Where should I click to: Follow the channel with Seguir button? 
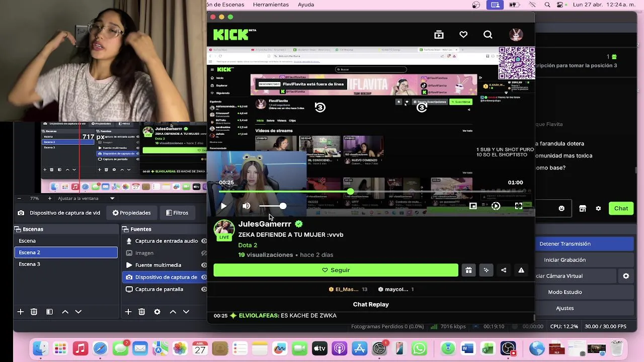click(x=336, y=270)
